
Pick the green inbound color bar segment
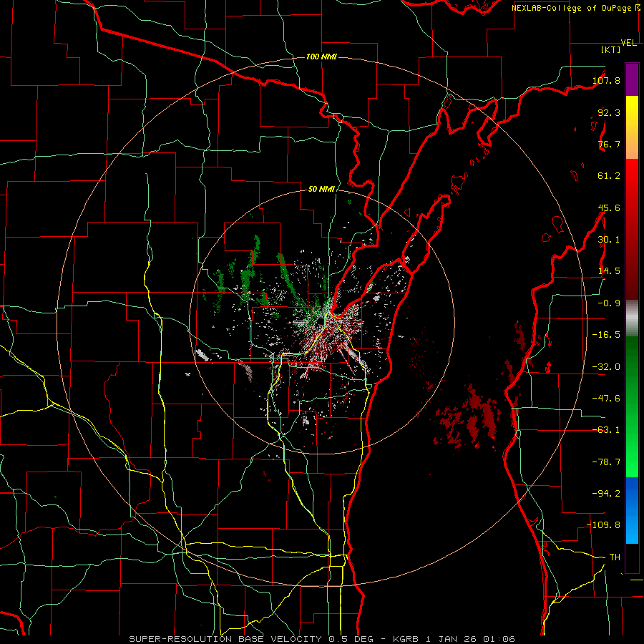tap(632, 406)
